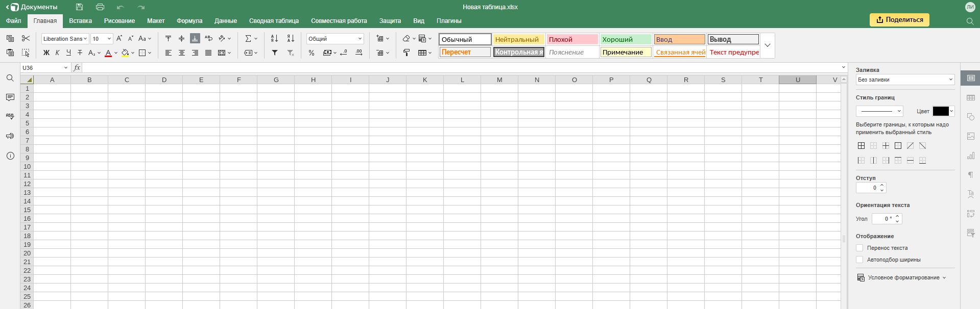Open the Формула tab
Viewport: 980px width, 309px height.
(189, 21)
